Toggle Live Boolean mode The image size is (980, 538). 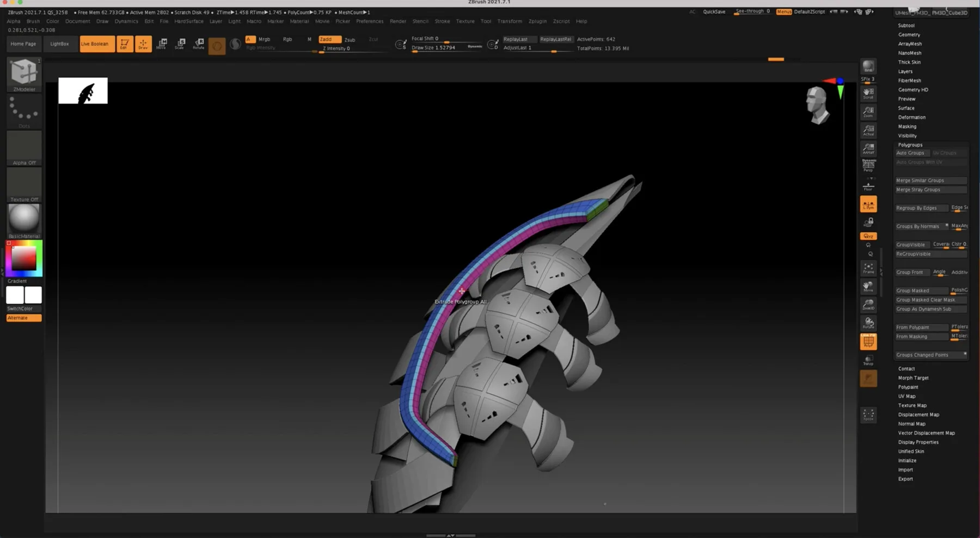tap(97, 44)
